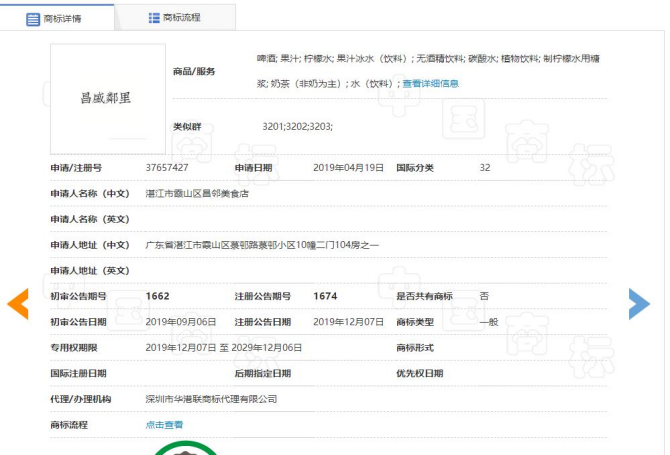Open the 点击查看 trademark flow link
Viewport: 670px width, 455px height.
tap(164, 425)
